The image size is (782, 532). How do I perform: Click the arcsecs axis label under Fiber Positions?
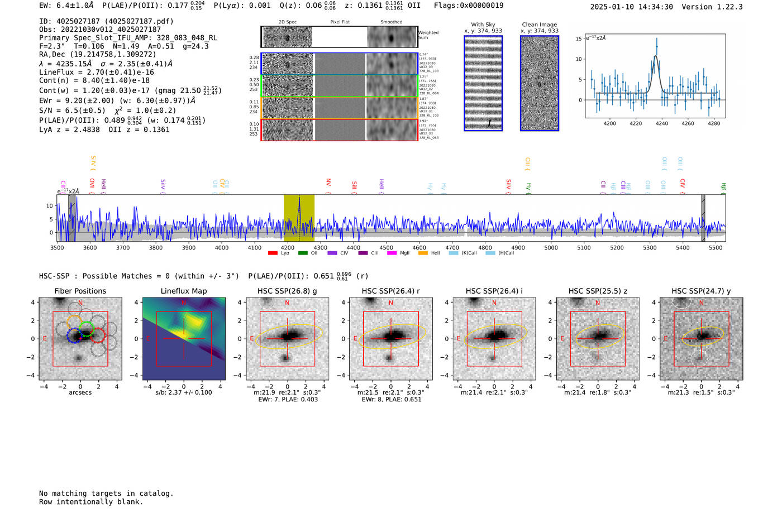pos(80,392)
